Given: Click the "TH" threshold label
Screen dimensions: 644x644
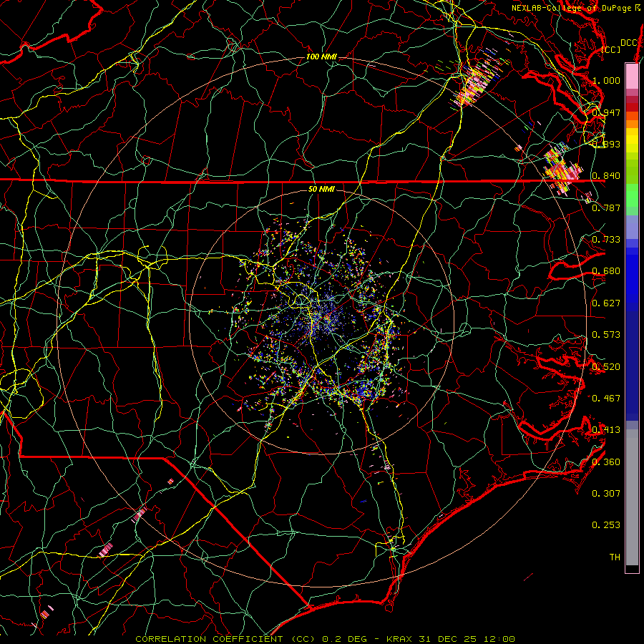Looking at the screenshot, I should coord(615,557).
